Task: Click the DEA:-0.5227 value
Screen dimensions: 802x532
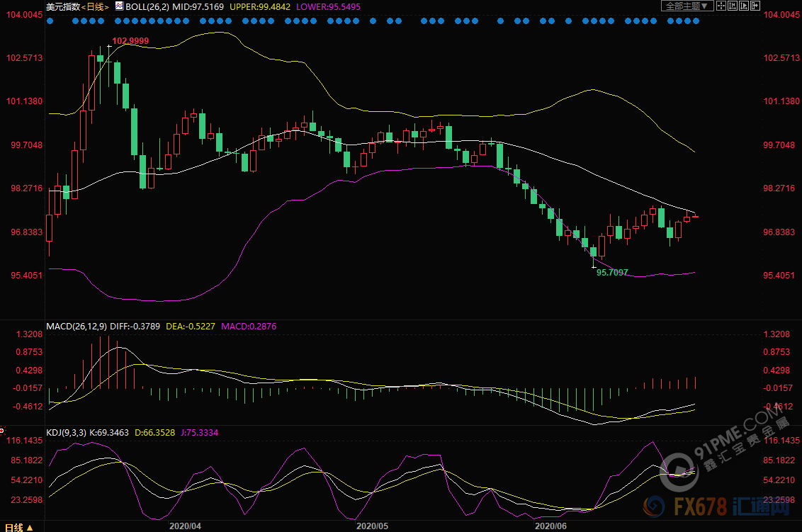Action: click(191, 327)
